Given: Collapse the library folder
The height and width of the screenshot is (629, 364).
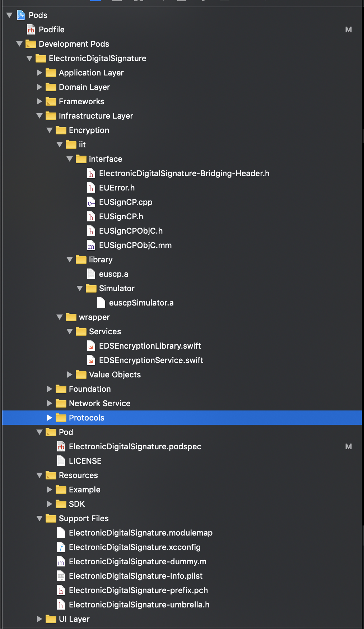Looking at the screenshot, I should [70, 260].
